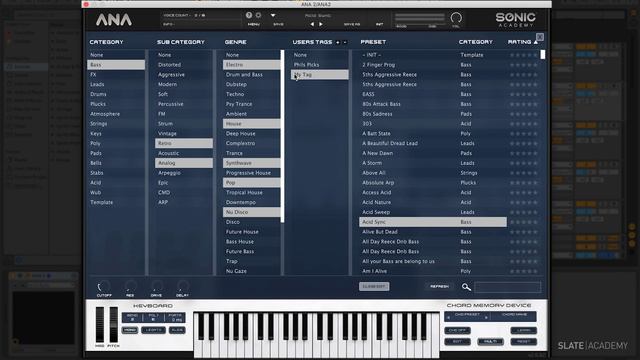Set star rating for A New Dawn preset
The height and width of the screenshot is (360, 640).
point(524,153)
